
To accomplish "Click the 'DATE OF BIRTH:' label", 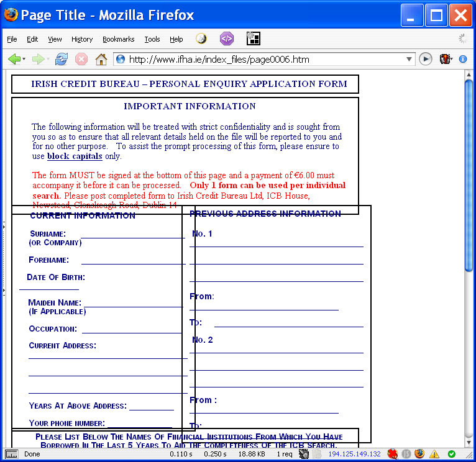I will 56,277.
